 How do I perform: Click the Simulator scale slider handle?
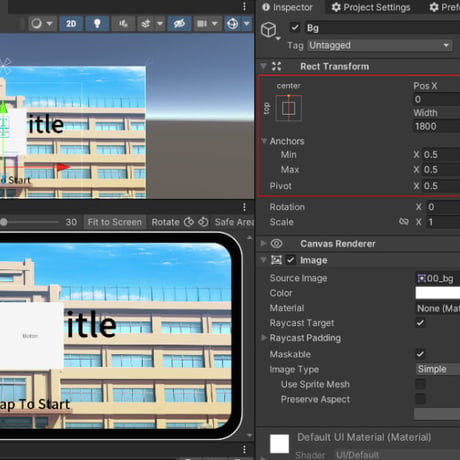tap(4, 222)
